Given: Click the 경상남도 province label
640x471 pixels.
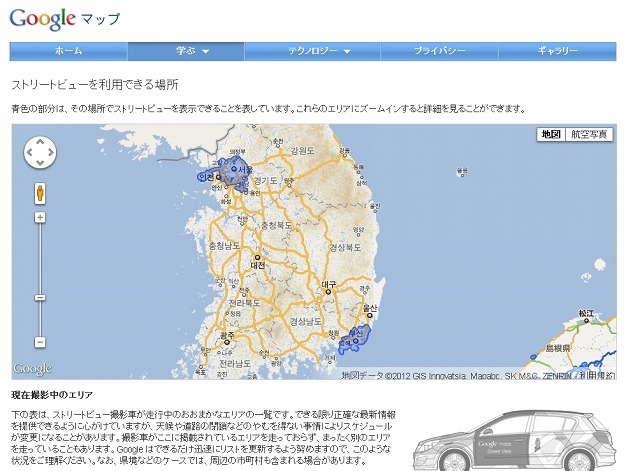Looking at the screenshot, I should coord(306,322).
